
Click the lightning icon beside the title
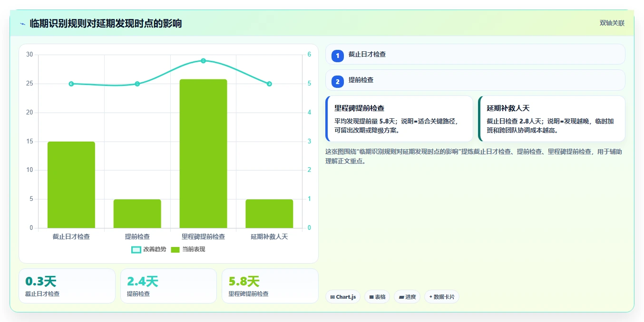(22, 23)
